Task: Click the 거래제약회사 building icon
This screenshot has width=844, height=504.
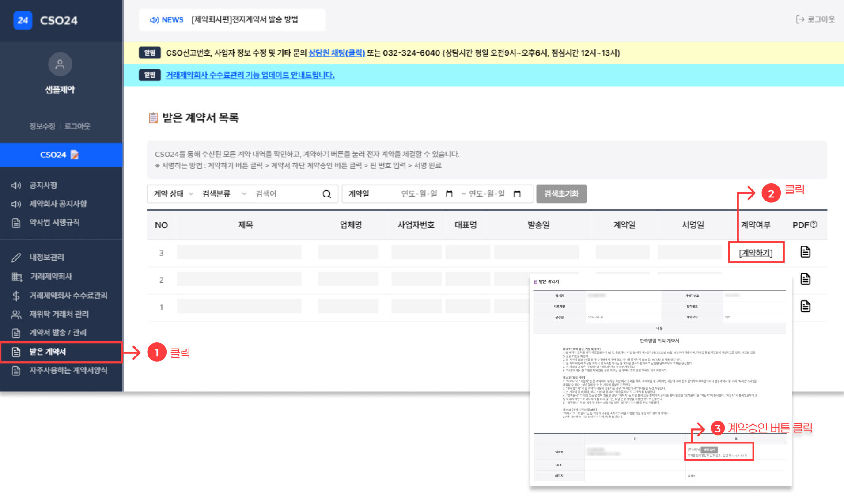Action: pyautogui.click(x=17, y=277)
